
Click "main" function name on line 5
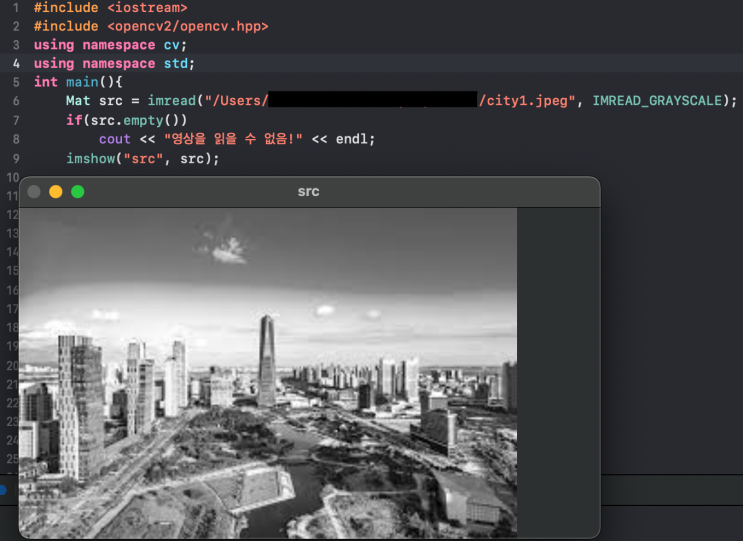(x=82, y=82)
